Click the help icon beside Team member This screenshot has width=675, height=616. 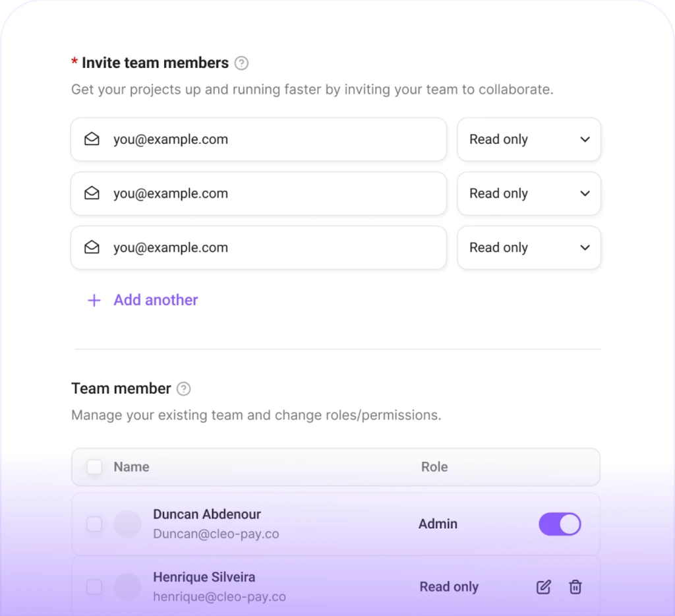pyautogui.click(x=183, y=388)
